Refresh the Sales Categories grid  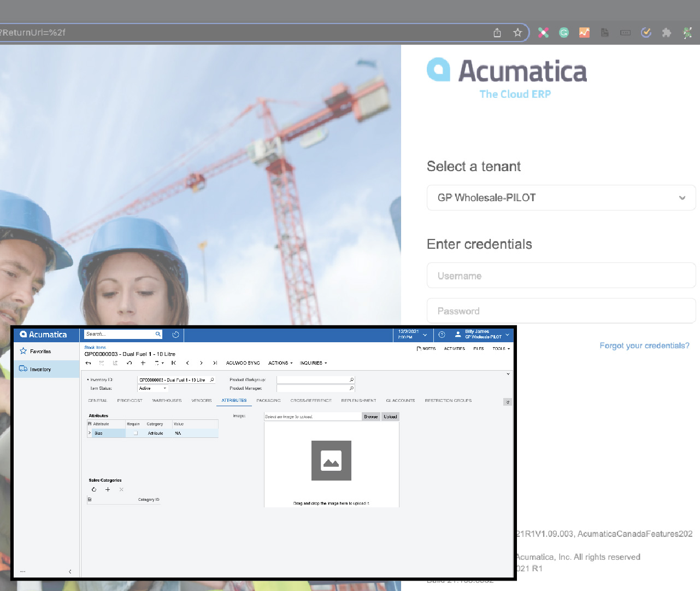click(94, 489)
